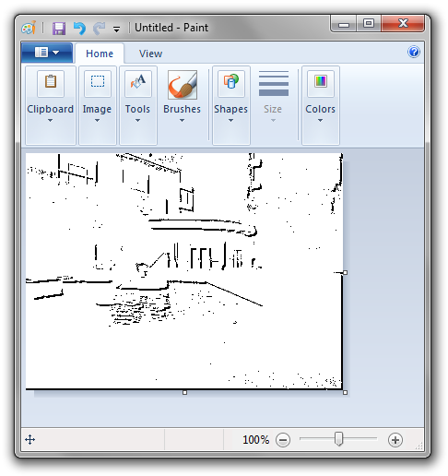448x476 pixels.
Task: Expand the Clipboard group dropdown arrow
Action: pos(50,121)
